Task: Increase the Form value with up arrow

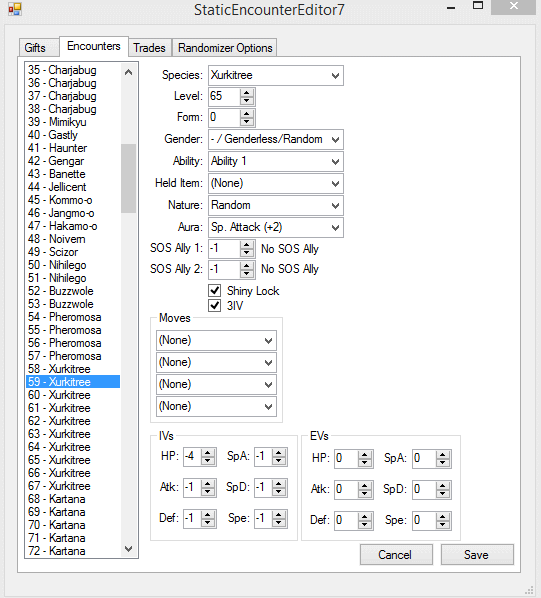Action: (247, 113)
